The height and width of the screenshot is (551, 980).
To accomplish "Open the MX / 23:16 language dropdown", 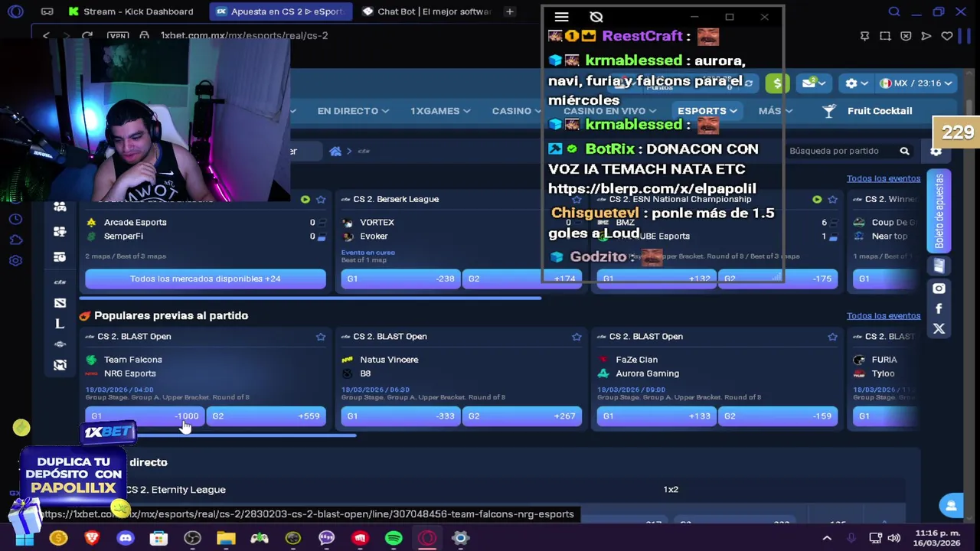I will click(x=915, y=83).
